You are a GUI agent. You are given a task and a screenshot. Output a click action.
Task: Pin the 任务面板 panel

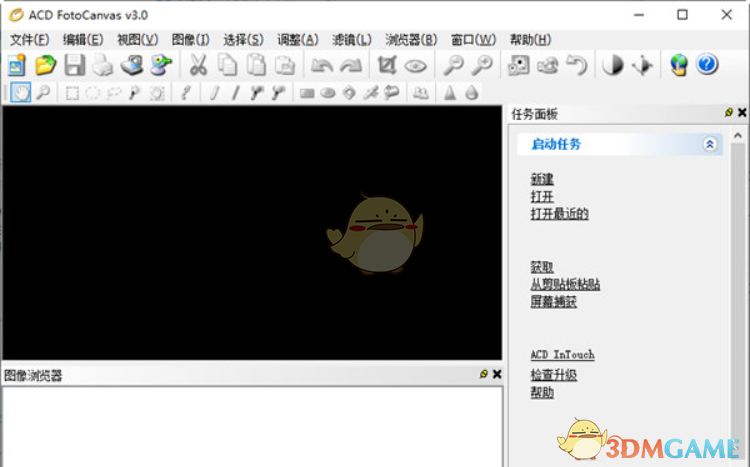click(x=728, y=112)
